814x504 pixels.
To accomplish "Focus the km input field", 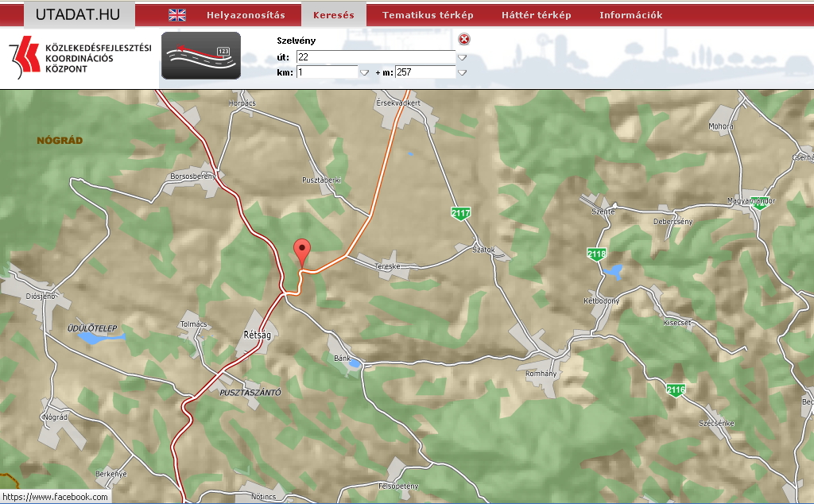I will (x=327, y=72).
